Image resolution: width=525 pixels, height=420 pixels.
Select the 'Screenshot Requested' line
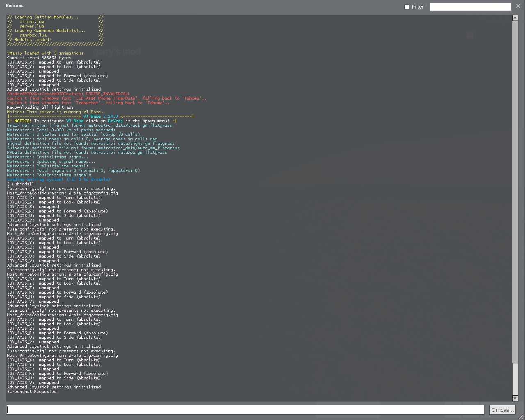coord(32,392)
